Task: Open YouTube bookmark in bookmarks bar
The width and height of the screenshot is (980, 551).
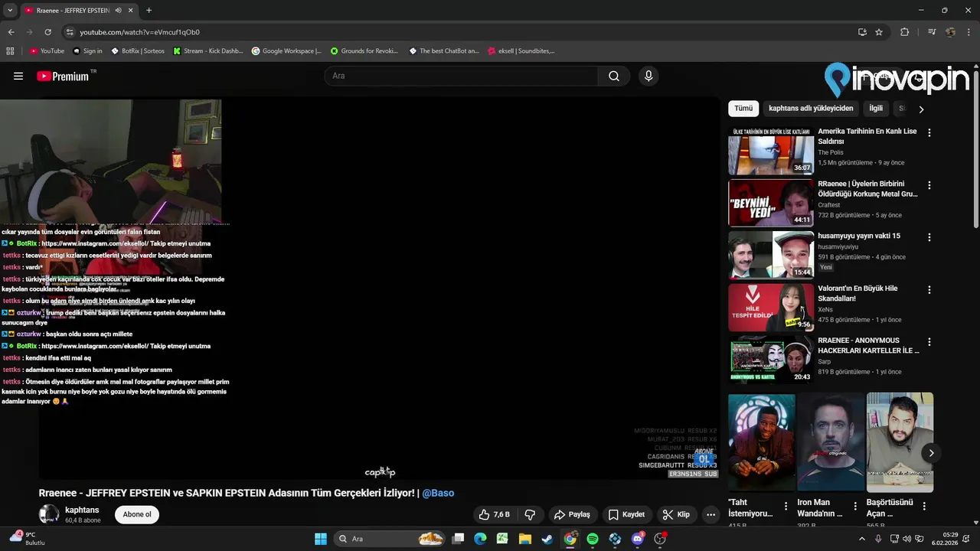Action: pyautogui.click(x=47, y=51)
